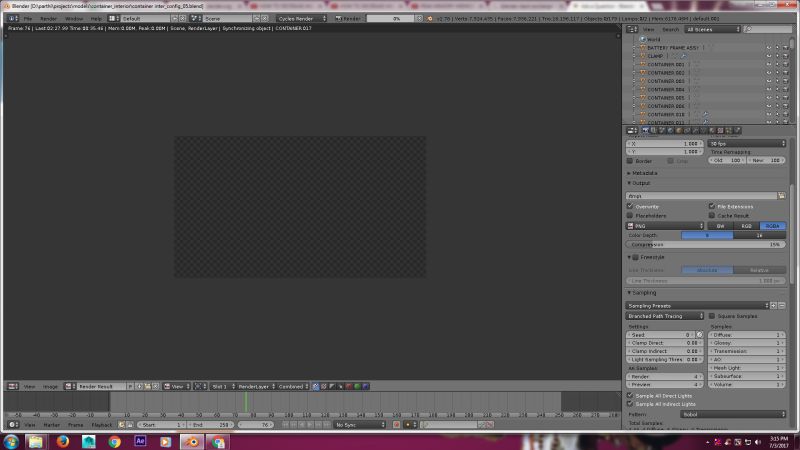Open the frame rate fps dropdown

pos(747,144)
